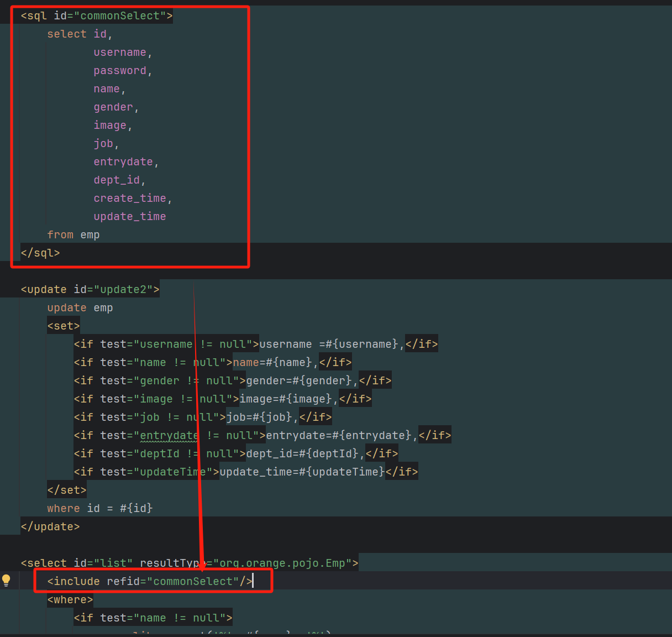Click the 'update_time' column line
Image resolution: width=672 pixels, height=637 pixels.
pos(130,216)
